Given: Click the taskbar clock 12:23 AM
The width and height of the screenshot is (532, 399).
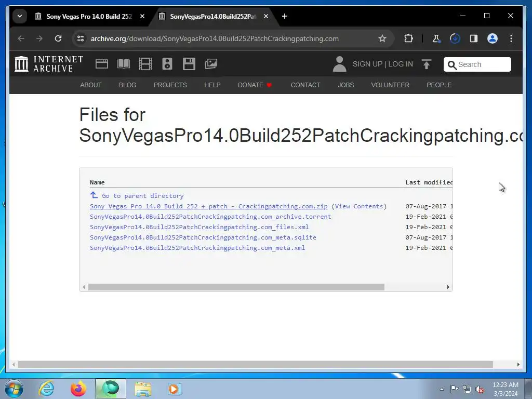Looking at the screenshot, I should (505, 385).
